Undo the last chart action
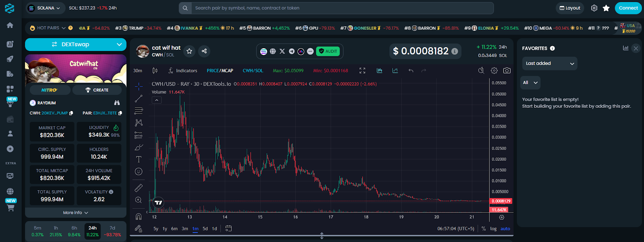 (411, 71)
